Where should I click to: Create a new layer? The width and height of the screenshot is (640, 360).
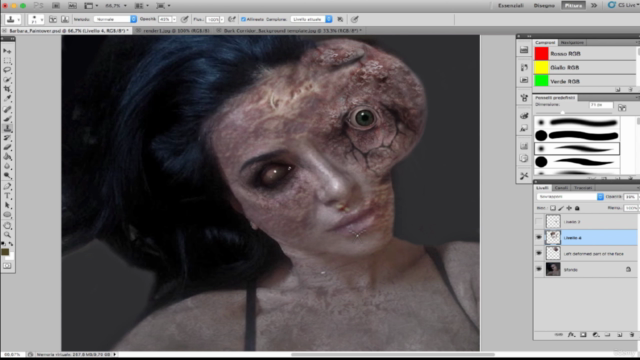[x=620, y=335]
